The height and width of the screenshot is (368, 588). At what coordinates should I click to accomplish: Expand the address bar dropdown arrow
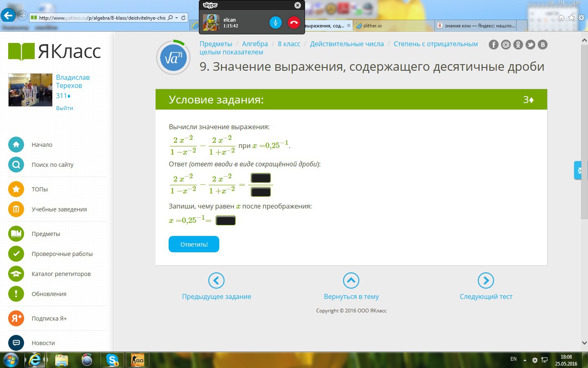[176, 18]
